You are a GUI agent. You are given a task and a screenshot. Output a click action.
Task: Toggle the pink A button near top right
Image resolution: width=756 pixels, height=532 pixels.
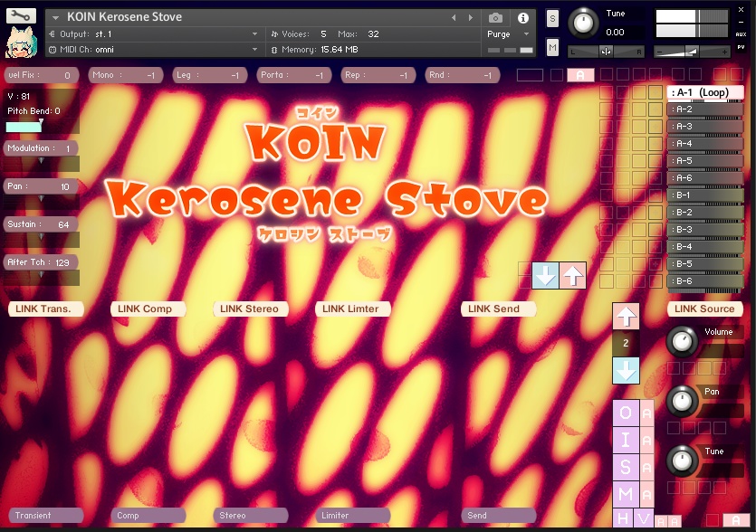click(582, 75)
